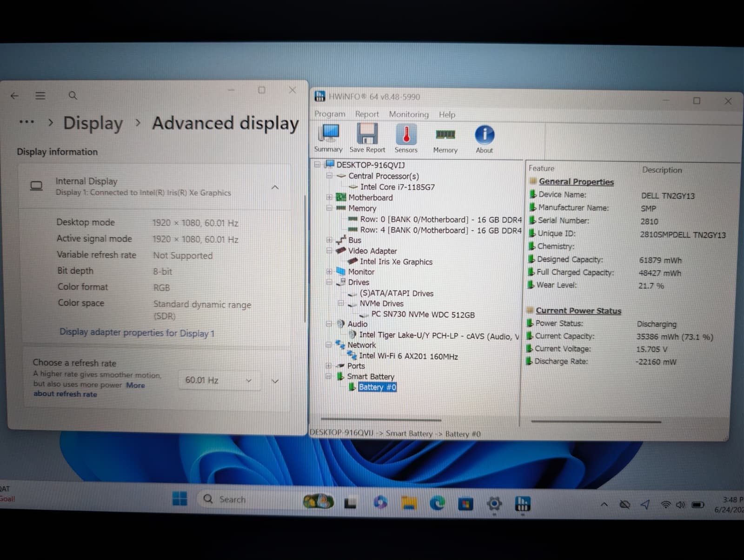Go to Display breadcrumb in Settings
Screen dimensions: 744x560
[x=93, y=123]
